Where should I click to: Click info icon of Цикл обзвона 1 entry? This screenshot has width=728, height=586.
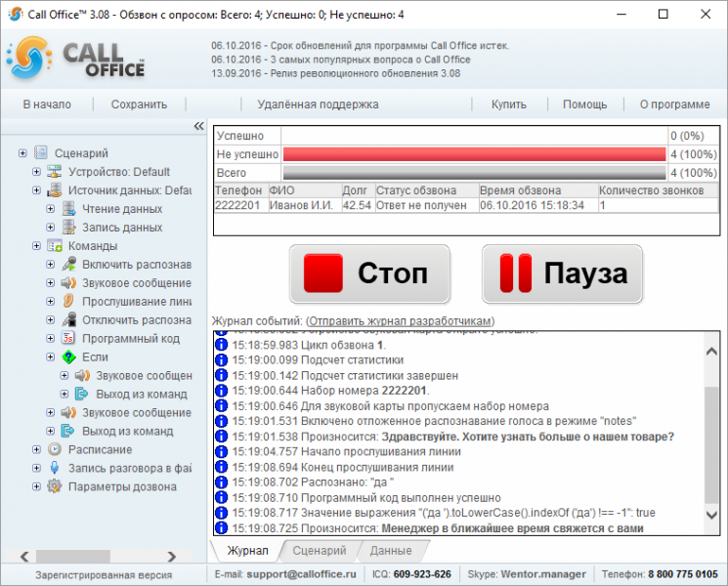[x=222, y=345]
